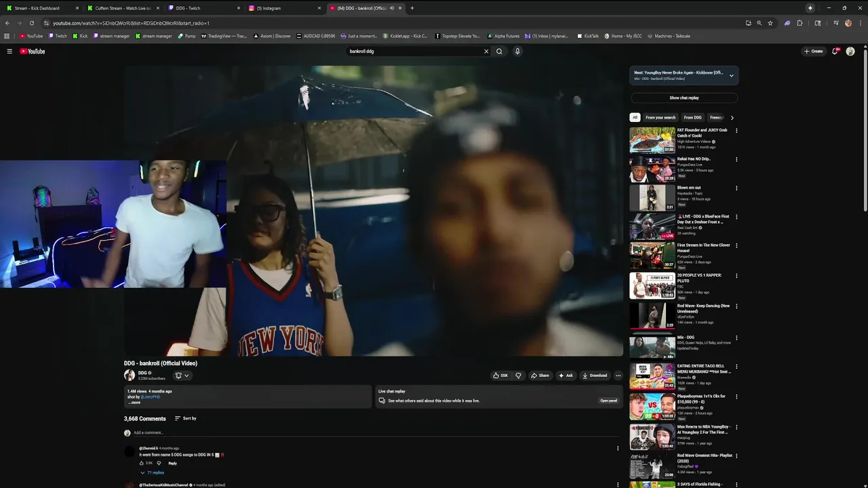Start voice search with the microphone

(x=517, y=52)
